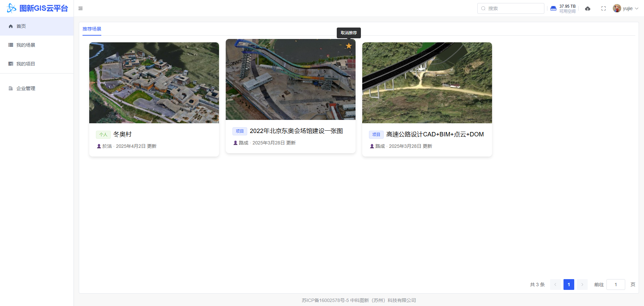Click the 路成 2025年3月28日 text on 2022年北京 card
Image resolution: width=644 pixels, height=306 pixels.
point(267,143)
